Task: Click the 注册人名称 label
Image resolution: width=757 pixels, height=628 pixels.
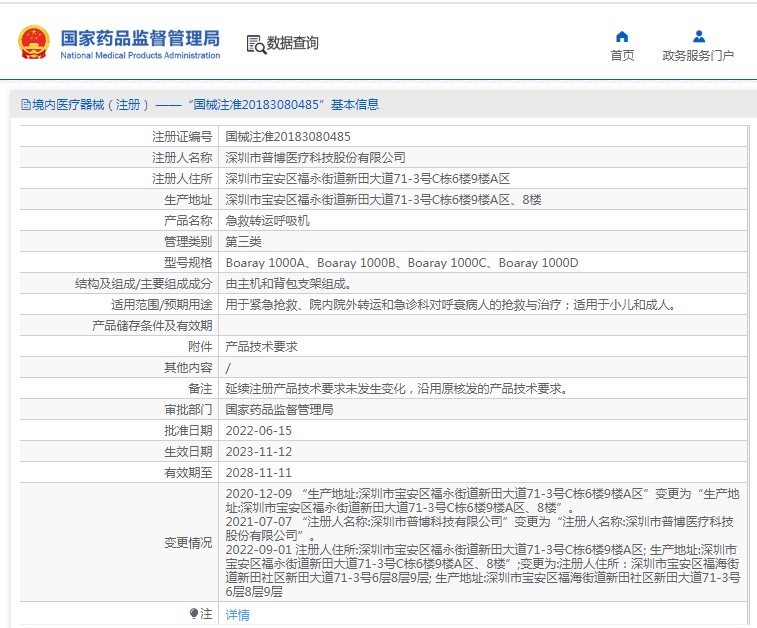Action: coord(182,157)
